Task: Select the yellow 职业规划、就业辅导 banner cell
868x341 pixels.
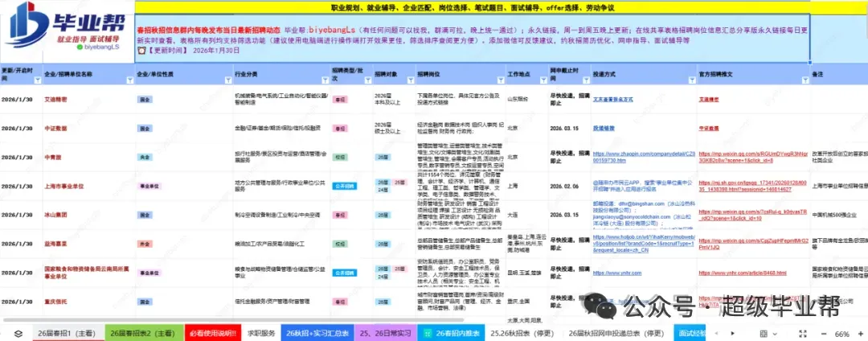Action: 473,8
